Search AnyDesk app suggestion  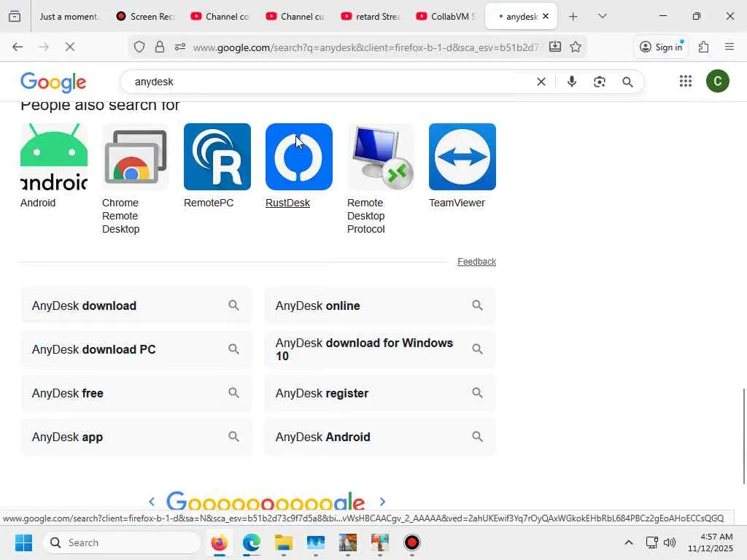pyautogui.click(x=136, y=437)
